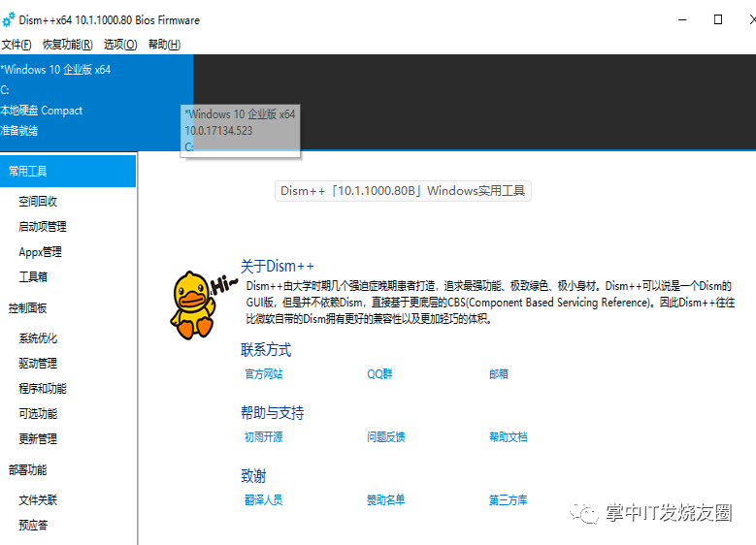Click the 帮助与支持 heading
756x545 pixels.
273,413
